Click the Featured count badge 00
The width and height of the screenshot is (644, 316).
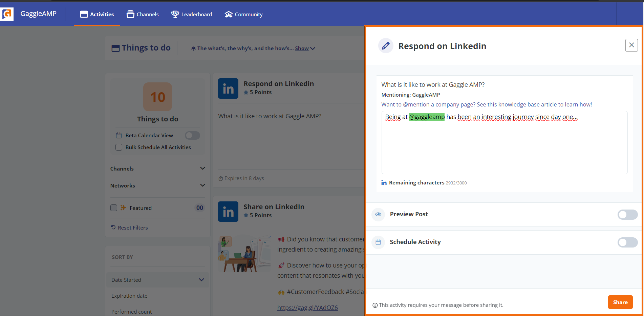click(x=200, y=208)
